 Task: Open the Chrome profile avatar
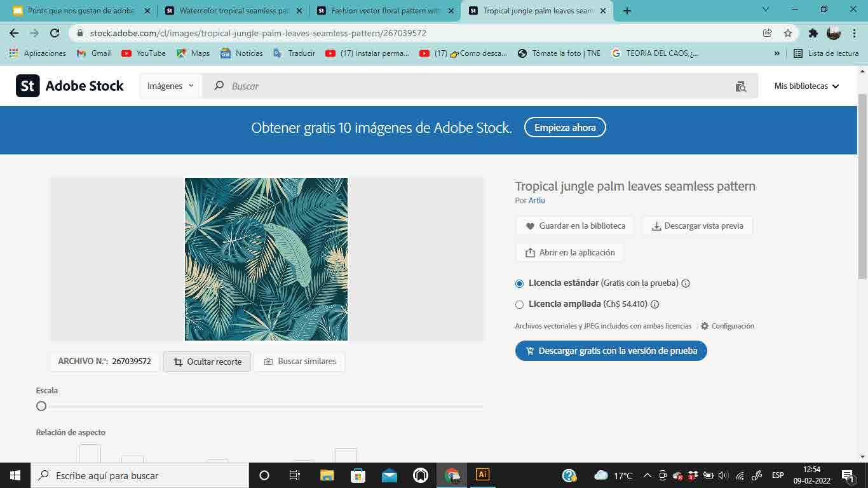point(834,33)
